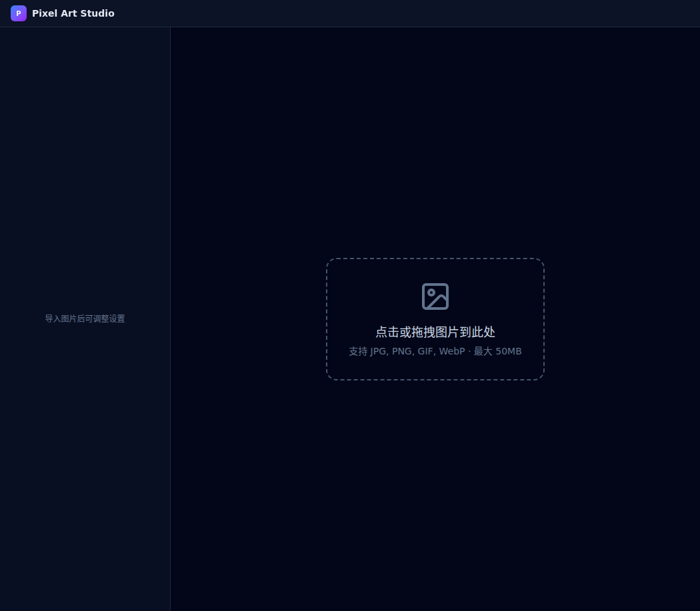Click the purple P app logo
The image size is (700, 611).
pos(18,13)
